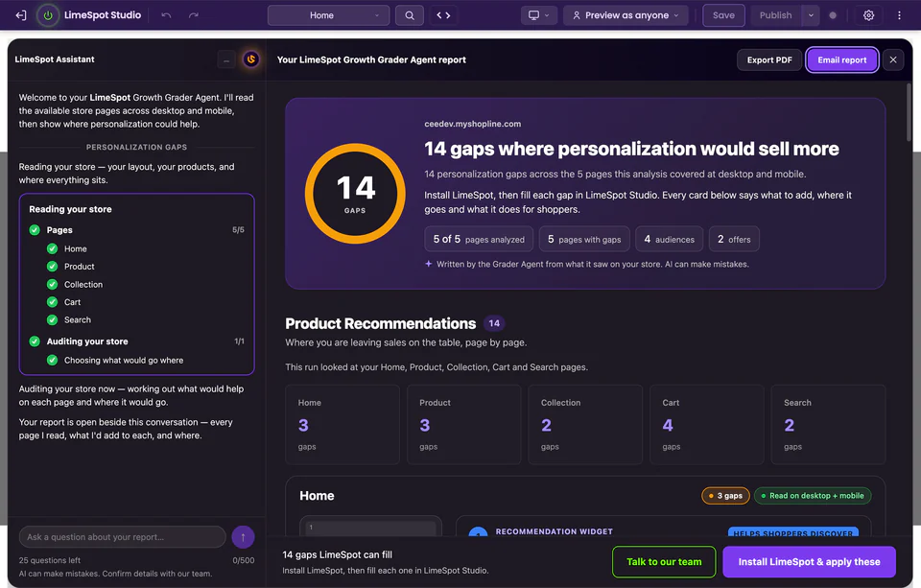Click the redo arrow icon
The height and width of the screenshot is (588, 921).
click(193, 15)
